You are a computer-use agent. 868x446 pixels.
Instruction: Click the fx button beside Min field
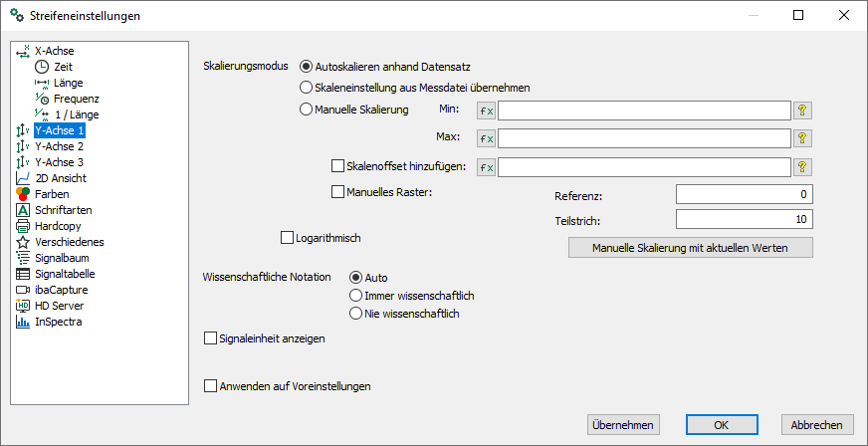(x=487, y=111)
